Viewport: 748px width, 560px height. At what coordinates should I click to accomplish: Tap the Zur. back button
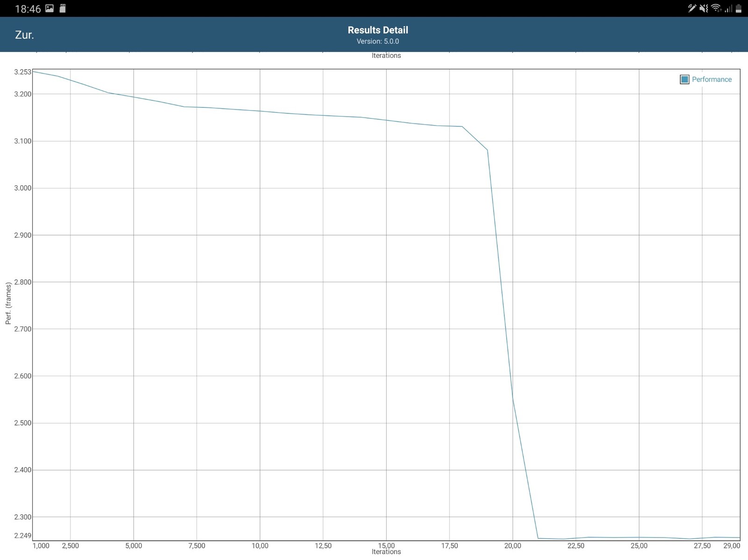[x=24, y=35]
